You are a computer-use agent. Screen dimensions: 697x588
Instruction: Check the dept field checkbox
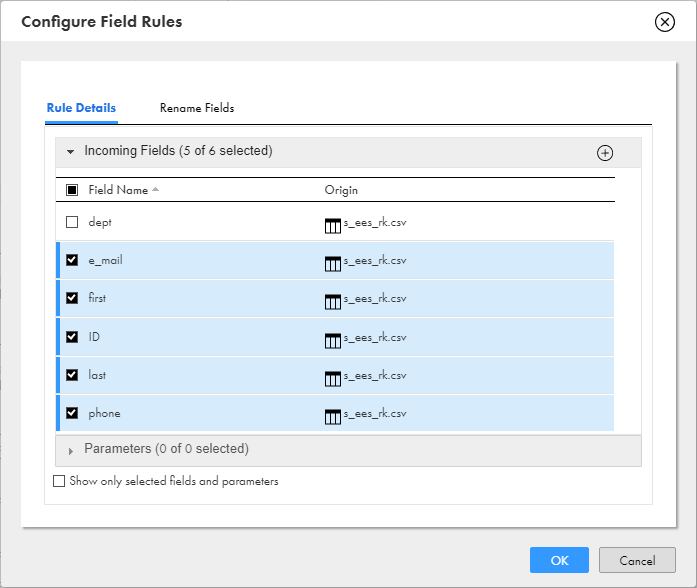point(72,222)
